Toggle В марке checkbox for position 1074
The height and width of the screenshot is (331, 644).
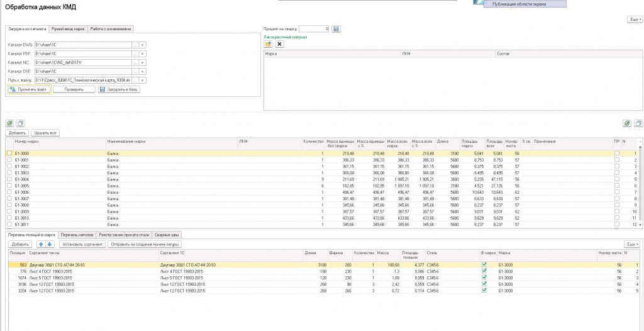pyautogui.click(x=484, y=278)
